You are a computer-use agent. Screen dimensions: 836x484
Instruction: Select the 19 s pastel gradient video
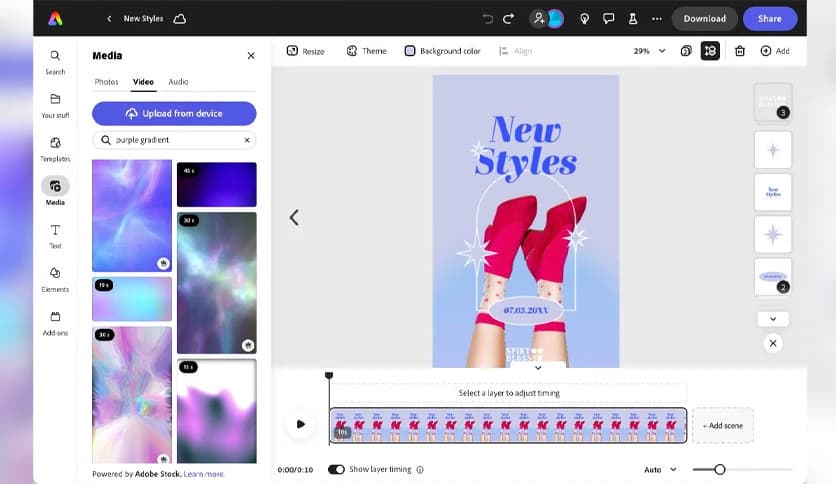(x=132, y=299)
